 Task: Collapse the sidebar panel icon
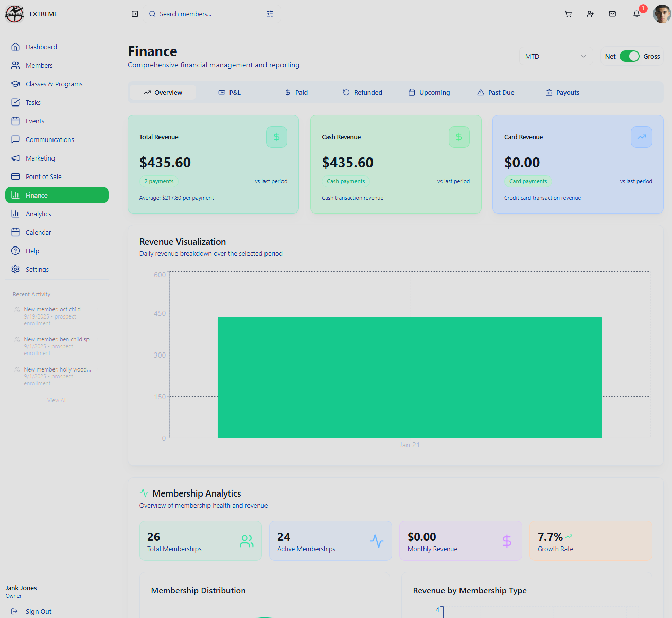click(135, 14)
